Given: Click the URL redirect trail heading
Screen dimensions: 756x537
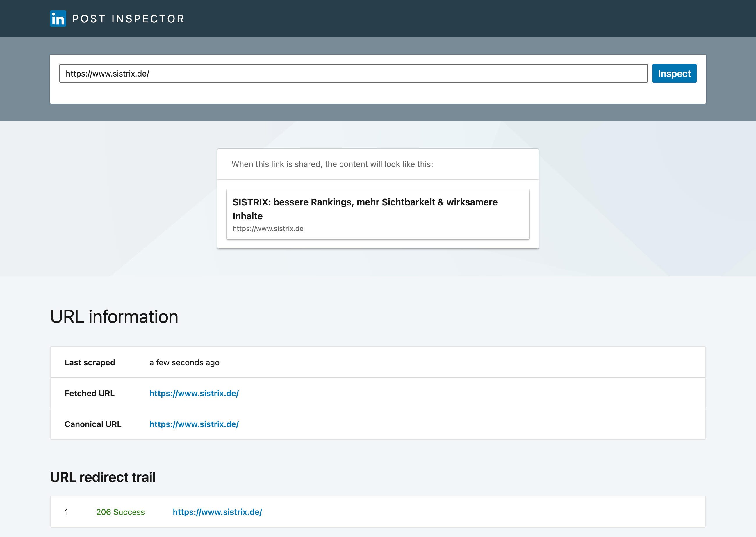Looking at the screenshot, I should point(103,477).
